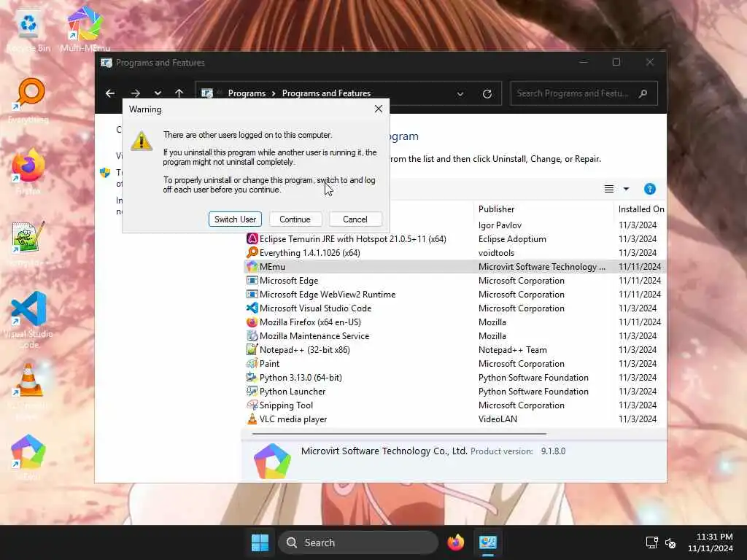Click Microvirt Software Technology publisher cell
The height and width of the screenshot is (560, 747).
542,267
